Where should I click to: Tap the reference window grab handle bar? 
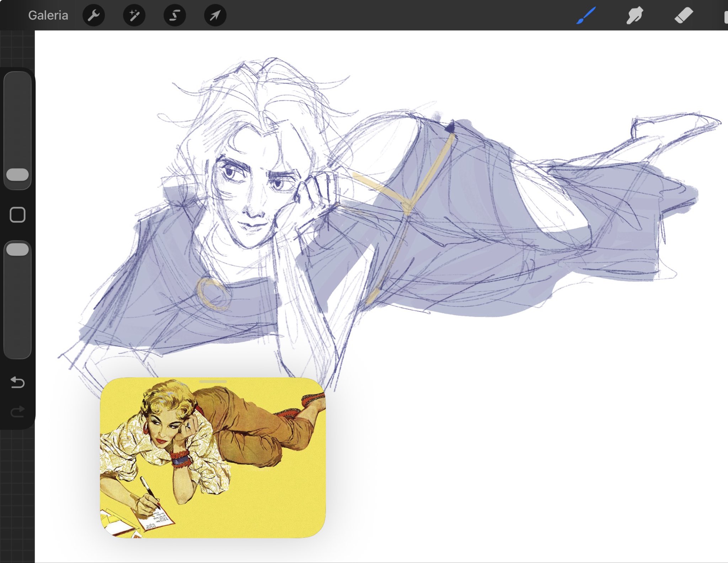pos(213,381)
